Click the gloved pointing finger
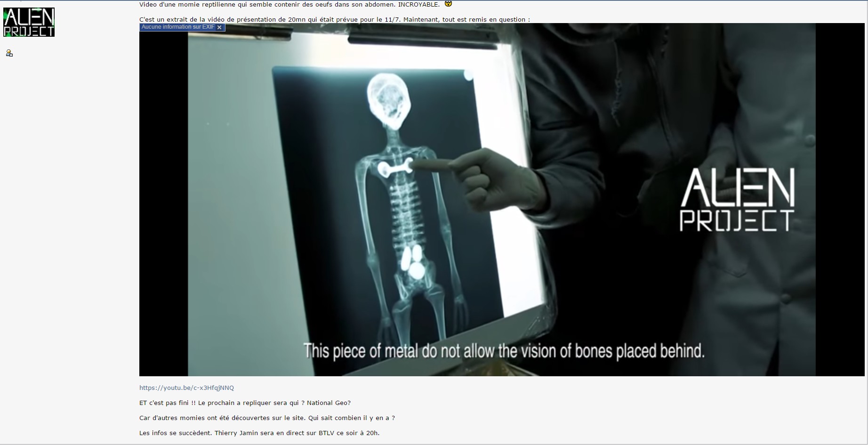 [435, 164]
